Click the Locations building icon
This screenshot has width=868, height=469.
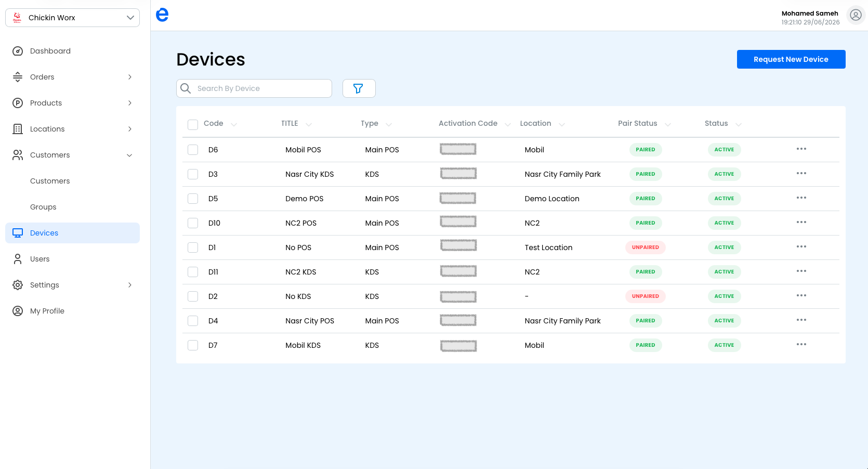[x=18, y=129]
